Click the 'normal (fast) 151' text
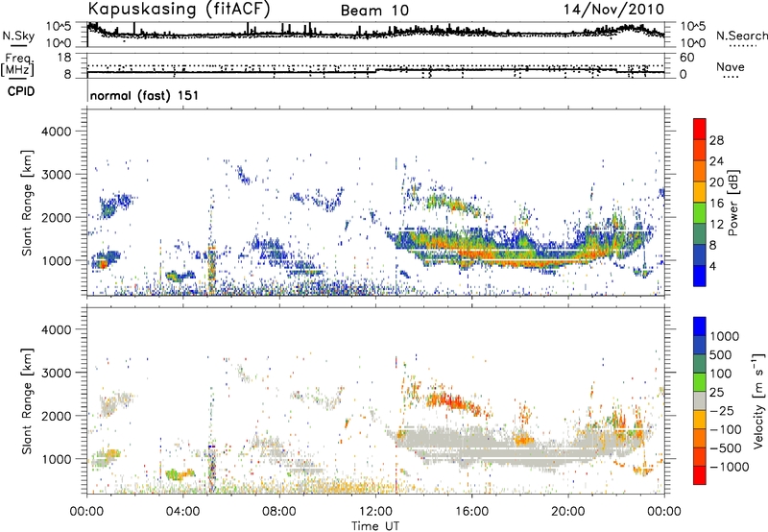This screenshot has height=532, width=768. tap(144, 95)
